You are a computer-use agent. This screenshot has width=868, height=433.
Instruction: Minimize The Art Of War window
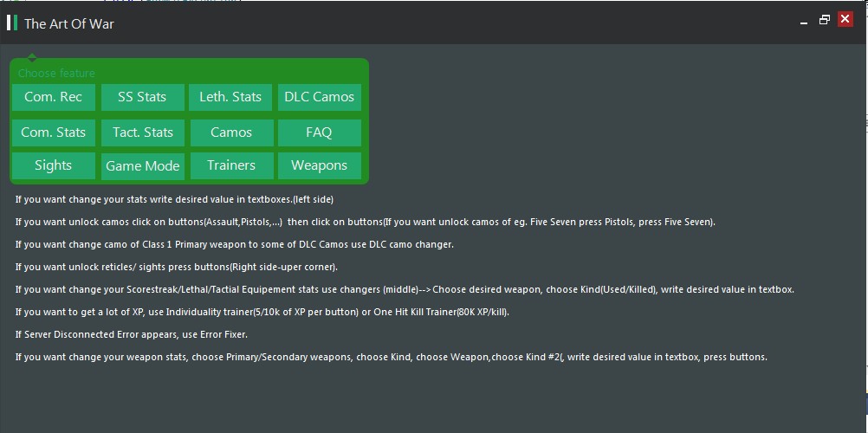pos(804,21)
